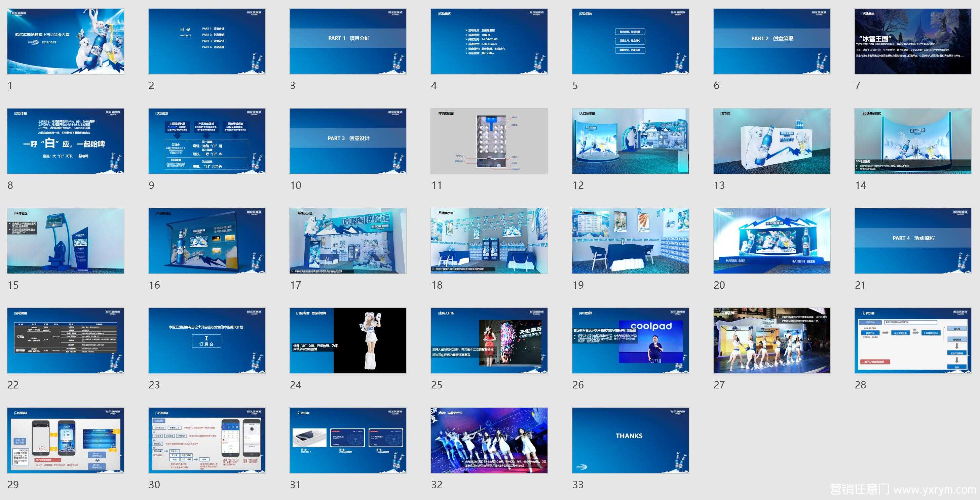
Task: Click slide 12 entrance rendering thumbnail
Action: point(630,141)
